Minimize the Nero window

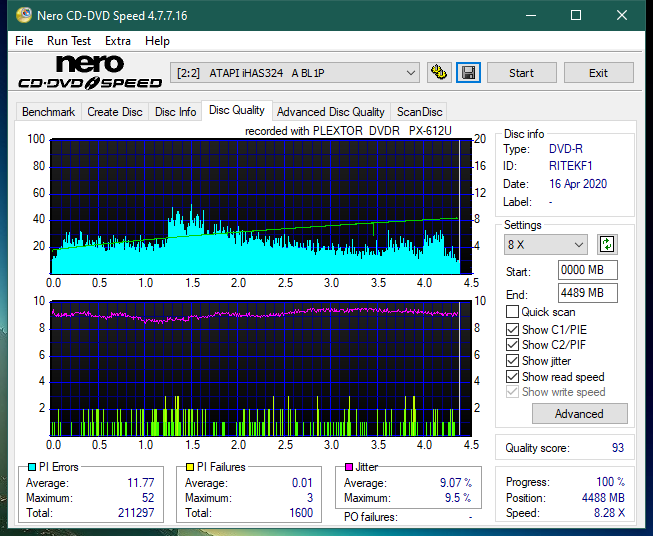531,15
